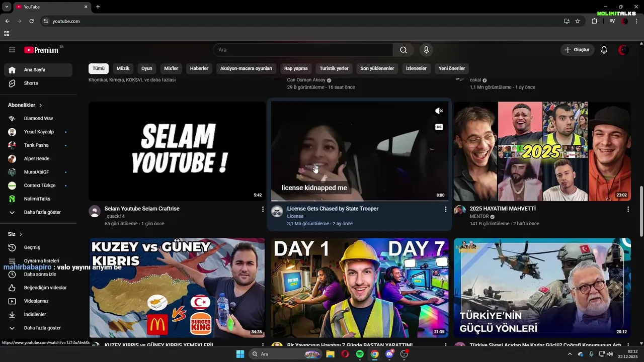
Task: Open File Explorer from taskbar
Action: tap(330, 354)
